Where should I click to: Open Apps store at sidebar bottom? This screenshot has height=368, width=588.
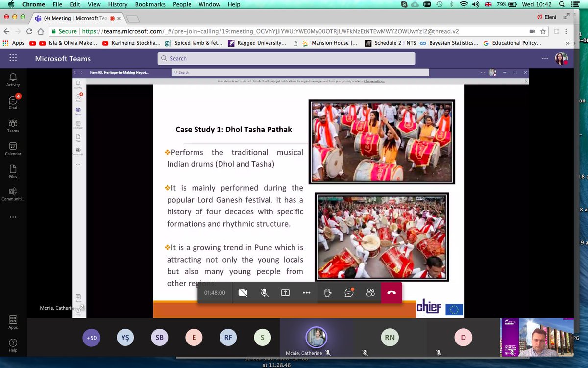click(x=13, y=322)
